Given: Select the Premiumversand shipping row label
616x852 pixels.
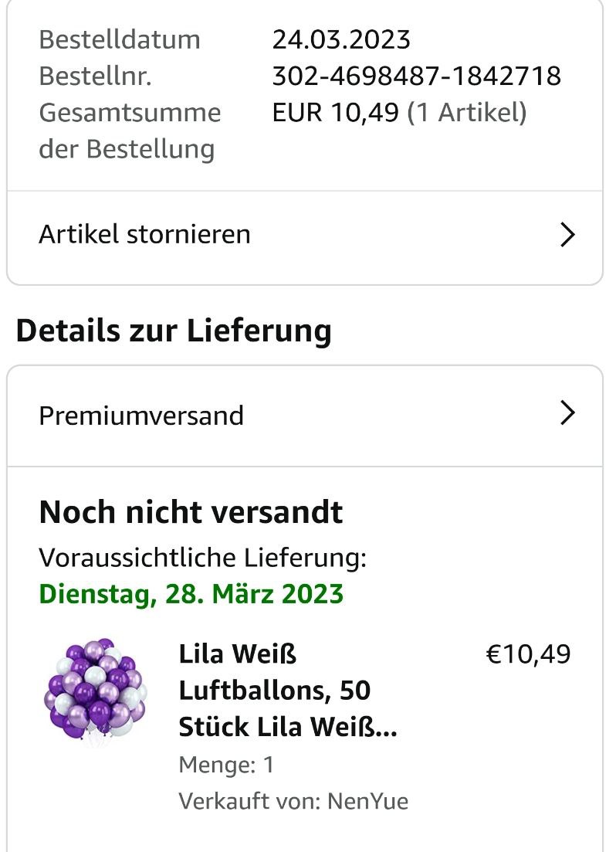Looking at the screenshot, I should tap(141, 416).
